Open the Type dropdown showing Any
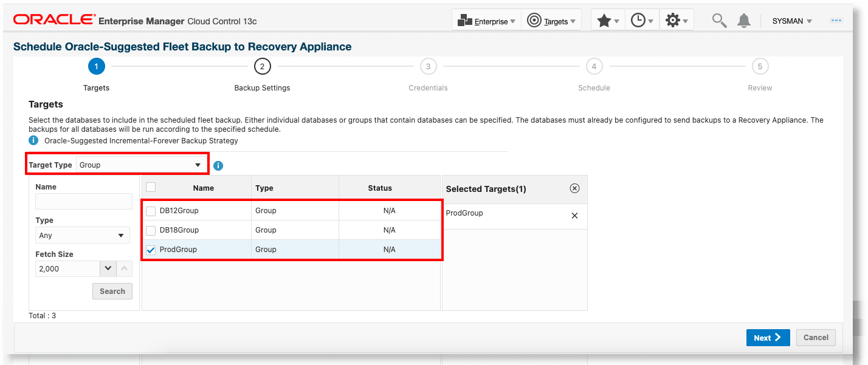The height and width of the screenshot is (365, 868). click(x=82, y=235)
